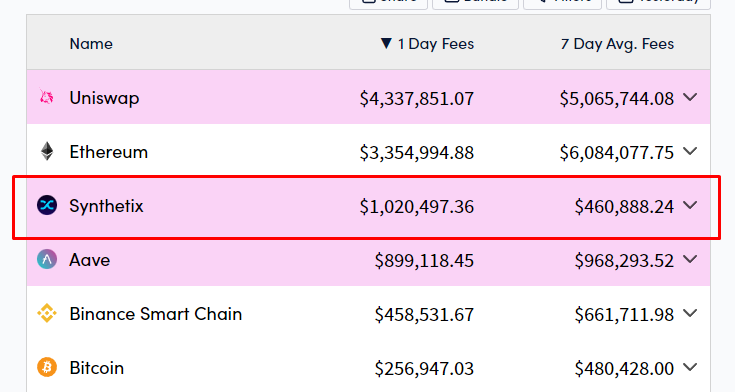Click the Uniswap unicorn logo icon
This screenshot has height=392, width=735.
click(46, 97)
